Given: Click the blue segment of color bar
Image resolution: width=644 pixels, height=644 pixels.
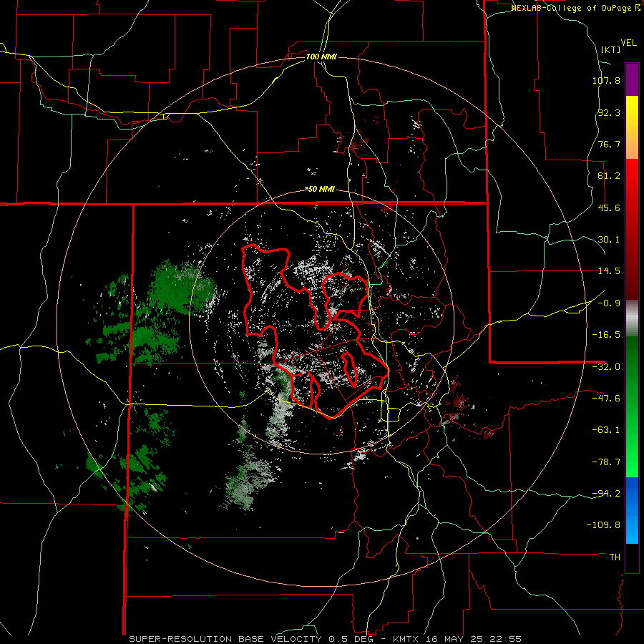Looking at the screenshot, I should [x=632, y=510].
